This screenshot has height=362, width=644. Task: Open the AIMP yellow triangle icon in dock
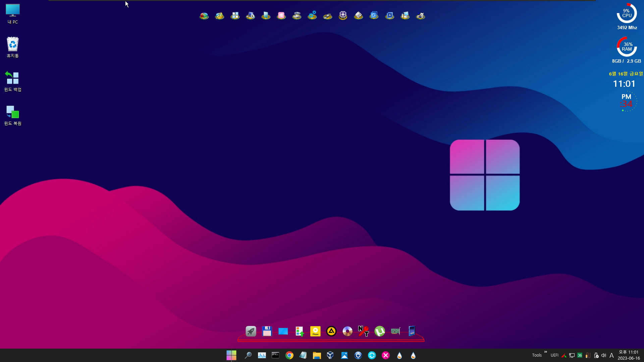pyautogui.click(x=331, y=331)
